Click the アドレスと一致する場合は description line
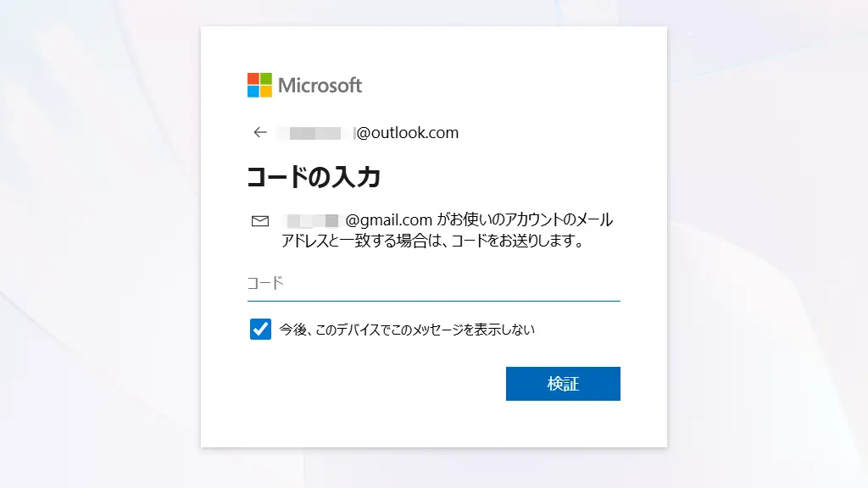This screenshot has height=488, width=868. click(433, 241)
